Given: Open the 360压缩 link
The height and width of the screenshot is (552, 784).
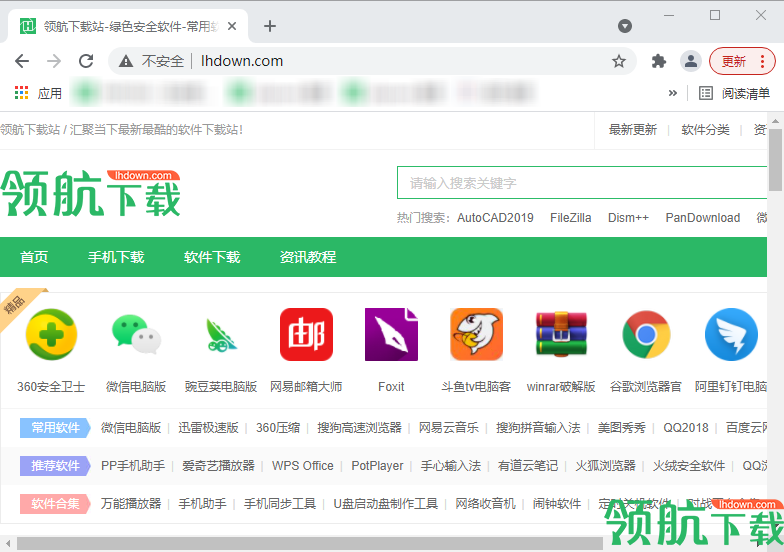Looking at the screenshot, I should pos(278,428).
